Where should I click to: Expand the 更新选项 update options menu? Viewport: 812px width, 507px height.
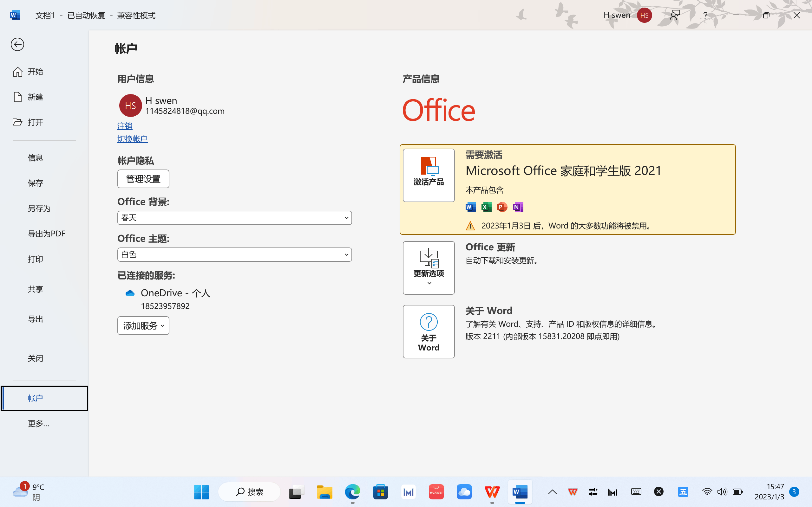pyautogui.click(x=429, y=267)
